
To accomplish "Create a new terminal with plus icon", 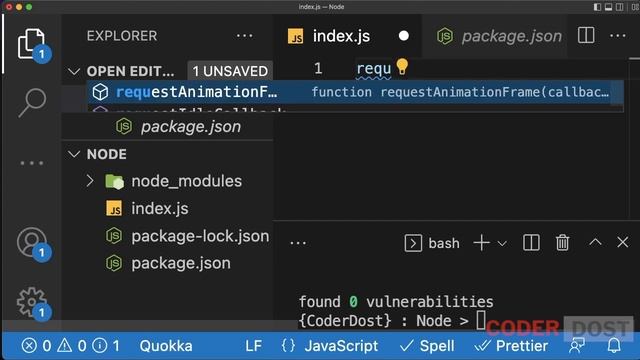I will [x=482, y=243].
